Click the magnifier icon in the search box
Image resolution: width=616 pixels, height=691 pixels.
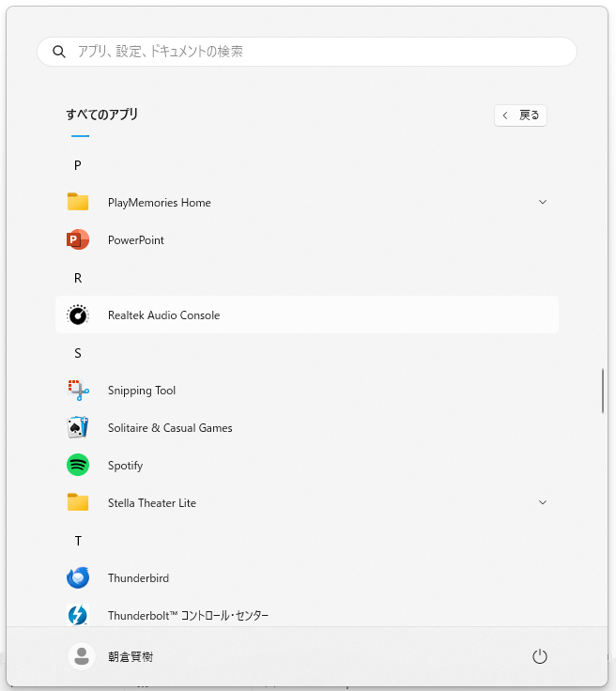point(59,52)
